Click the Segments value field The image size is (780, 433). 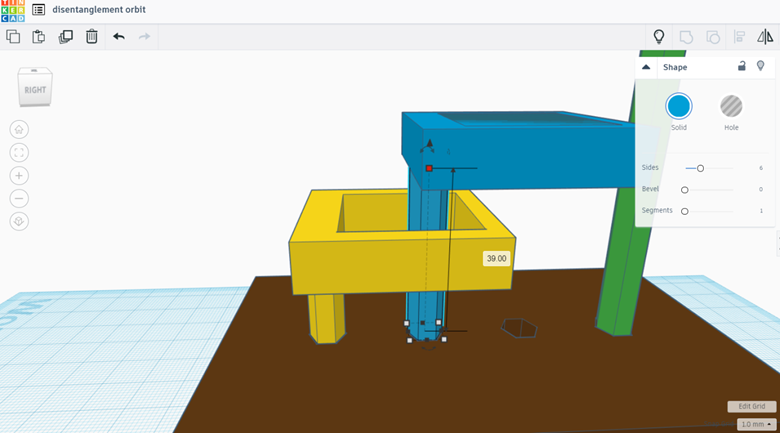click(x=761, y=211)
